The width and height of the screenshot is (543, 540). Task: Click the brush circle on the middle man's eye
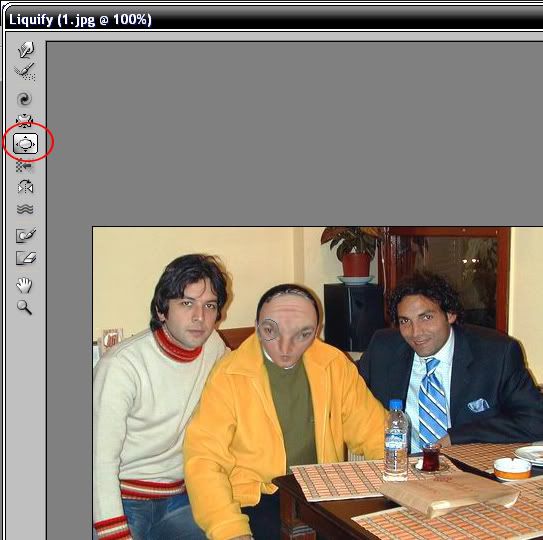point(269,329)
